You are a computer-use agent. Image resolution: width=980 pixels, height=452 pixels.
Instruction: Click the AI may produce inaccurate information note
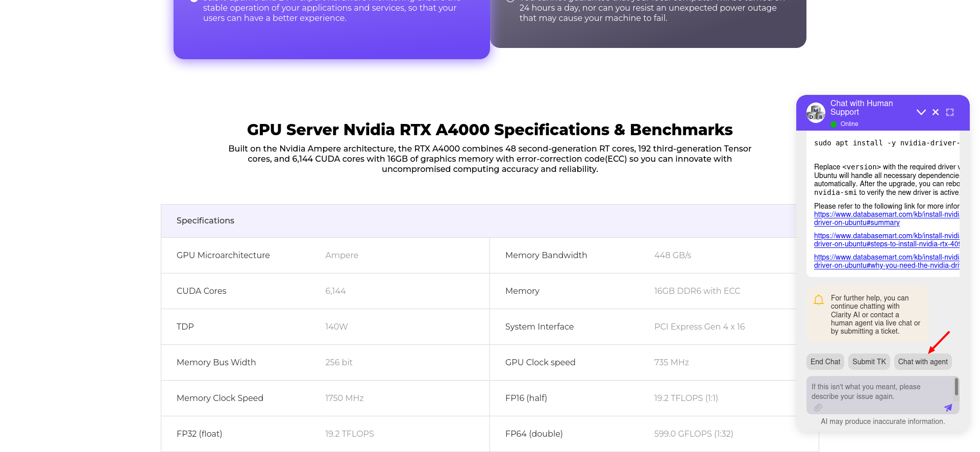tap(883, 421)
